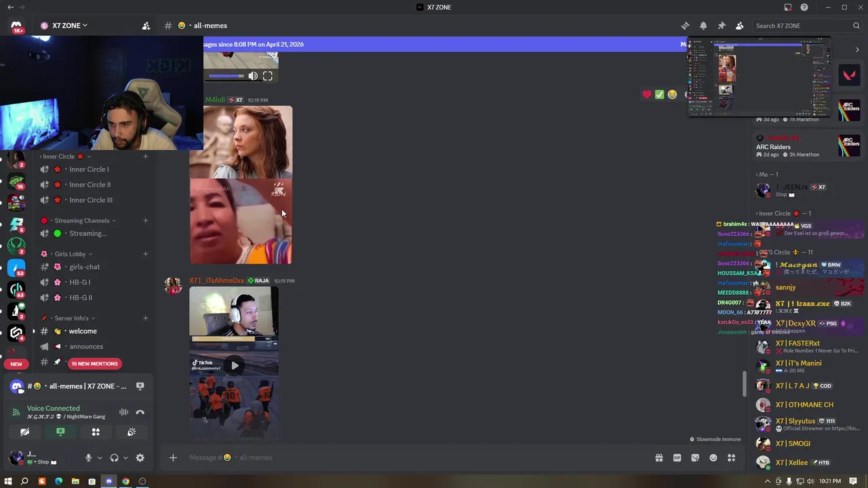
Task: Join Inner Circle II voice channel
Action: point(90,184)
